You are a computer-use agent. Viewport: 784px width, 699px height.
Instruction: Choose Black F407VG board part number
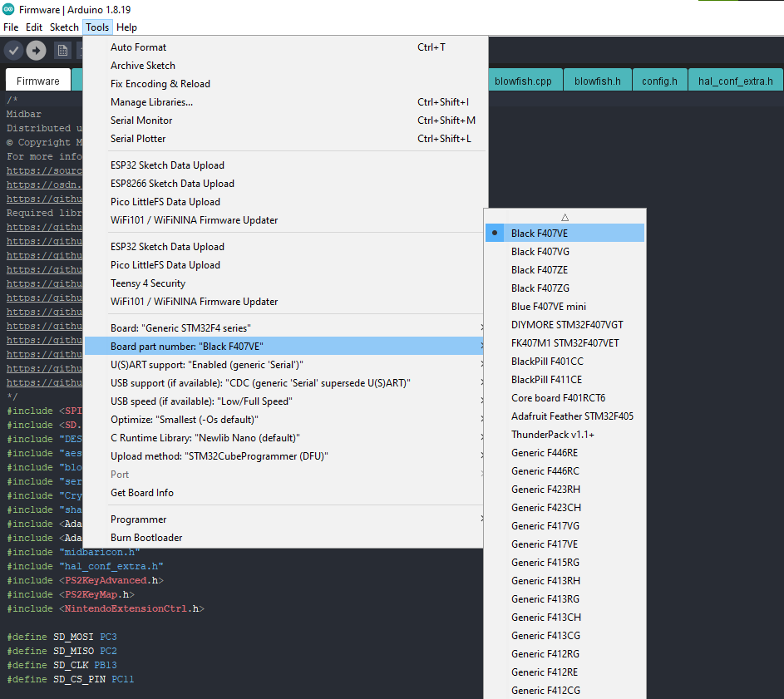pyautogui.click(x=565, y=252)
